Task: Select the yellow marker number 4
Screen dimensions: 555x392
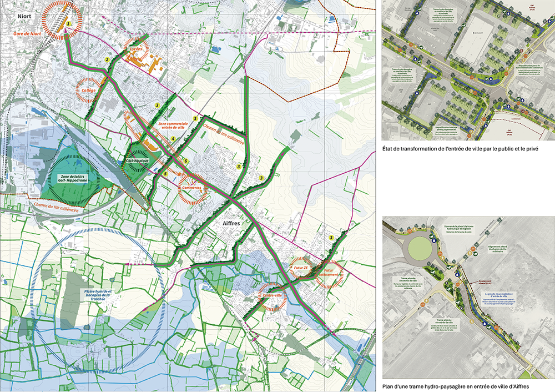Action: (173, 139)
